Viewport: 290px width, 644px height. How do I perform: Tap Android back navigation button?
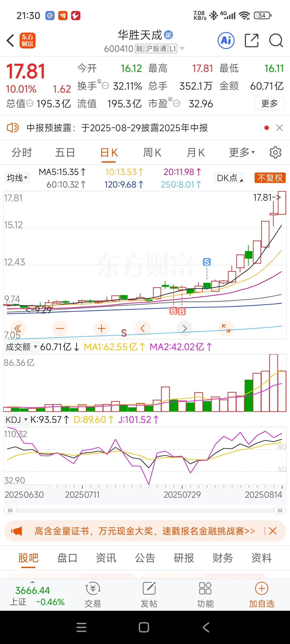[206, 627]
